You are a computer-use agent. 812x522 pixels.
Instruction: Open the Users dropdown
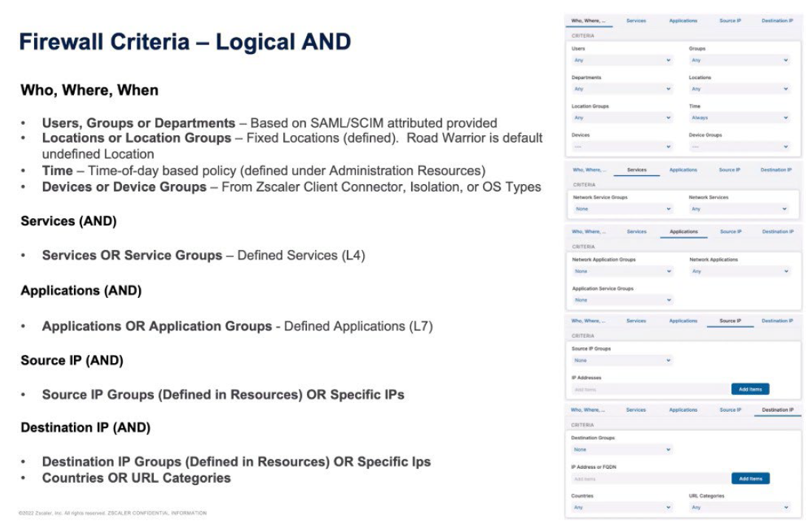pyautogui.click(x=622, y=60)
